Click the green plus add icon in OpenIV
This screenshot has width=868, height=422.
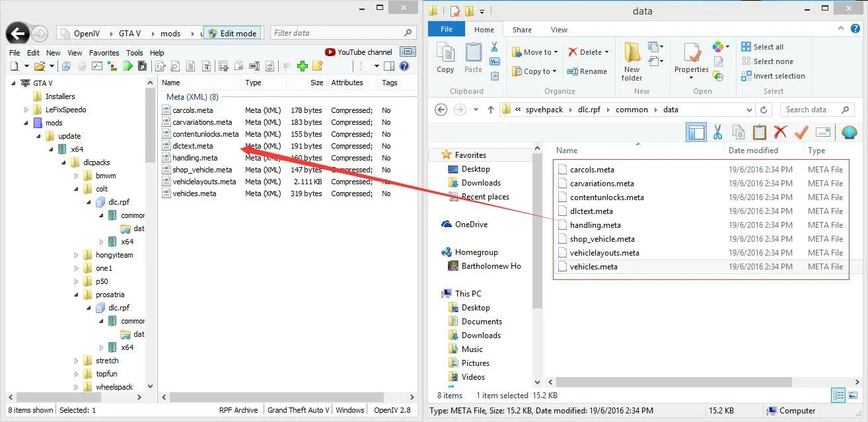pos(303,66)
